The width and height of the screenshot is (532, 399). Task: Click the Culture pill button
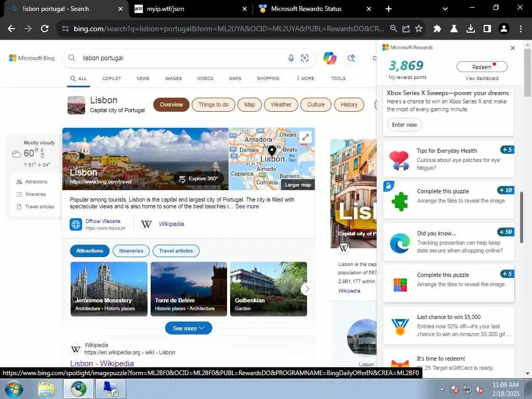click(x=316, y=104)
